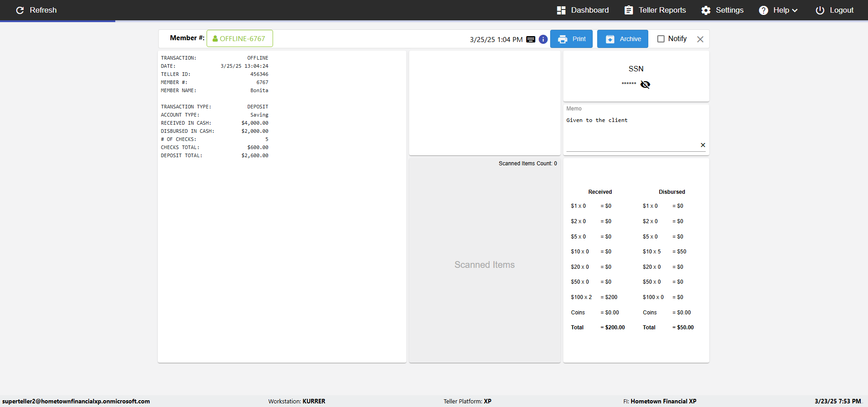Click the person icon in the member chip
Viewport: 868px width, 407px height.
pyautogui.click(x=215, y=39)
